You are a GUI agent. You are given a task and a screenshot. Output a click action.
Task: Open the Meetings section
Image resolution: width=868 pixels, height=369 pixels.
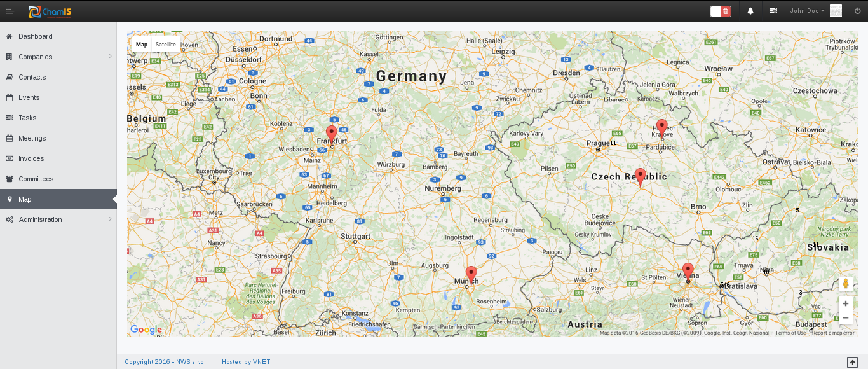[58, 138]
